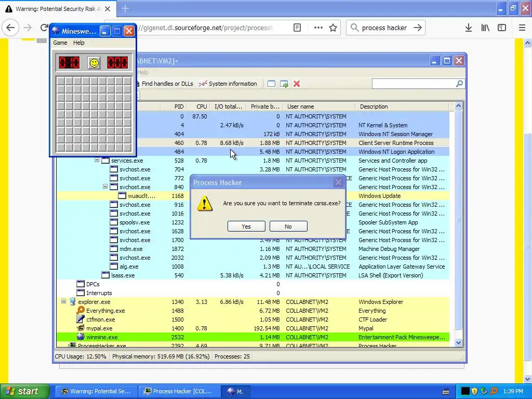This screenshot has width=532, height=399.
Task: Collapse the svchost.exe PID 840 node
Action: pyautogui.click(x=105, y=187)
